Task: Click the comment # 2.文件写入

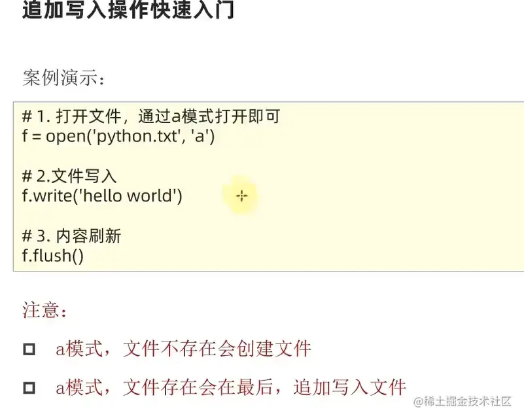Action: [x=69, y=175]
